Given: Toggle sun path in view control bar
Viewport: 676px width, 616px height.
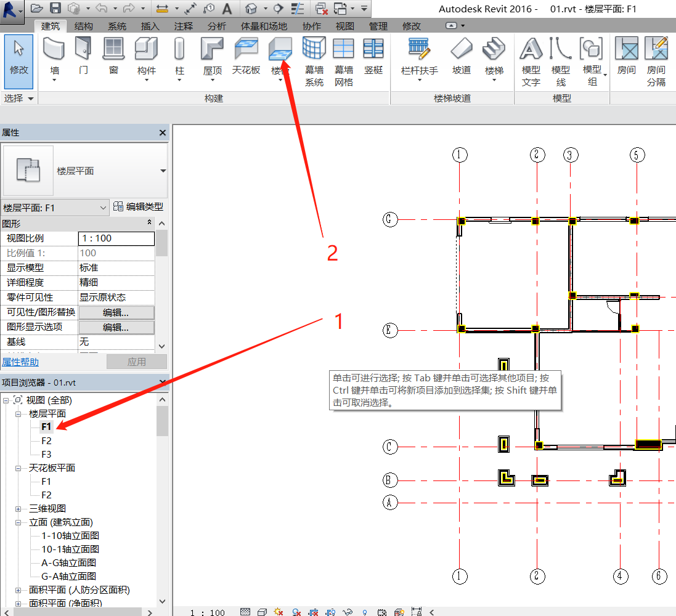Looking at the screenshot, I should [x=278, y=612].
